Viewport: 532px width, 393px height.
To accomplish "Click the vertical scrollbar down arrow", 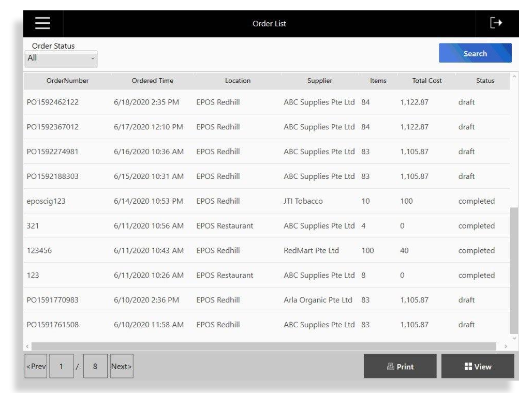I will tap(514, 338).
